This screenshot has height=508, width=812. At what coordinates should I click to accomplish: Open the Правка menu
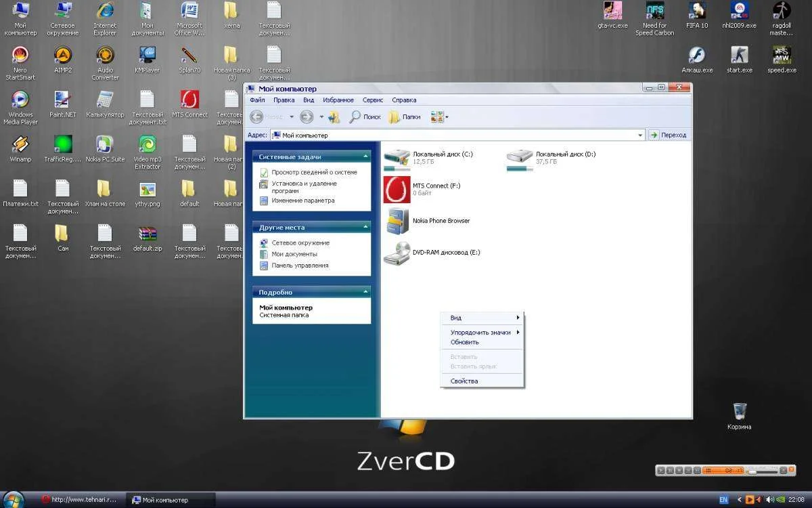[x=284, y=100]
